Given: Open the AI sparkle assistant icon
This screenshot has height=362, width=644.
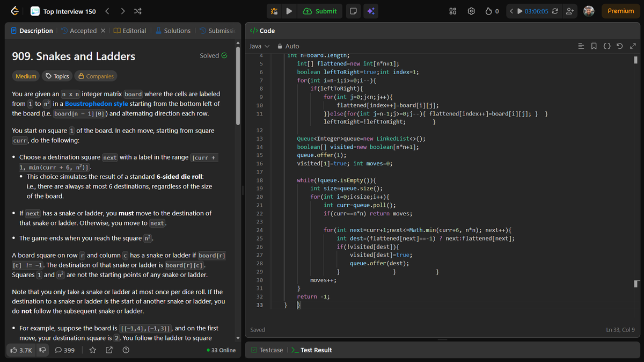Looking at the screenshot, I should tap(371, 11).
